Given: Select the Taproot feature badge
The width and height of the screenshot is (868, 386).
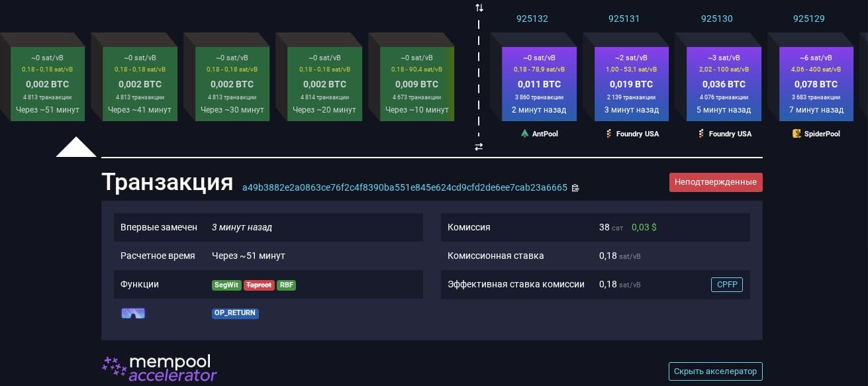Looking at the screenshot, I should pyautogui.click(x=259, y=285).
